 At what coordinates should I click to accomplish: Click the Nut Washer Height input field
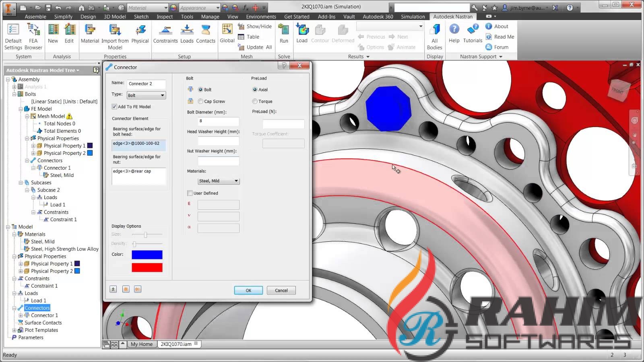pyautogui.click(x=219, y=161)
